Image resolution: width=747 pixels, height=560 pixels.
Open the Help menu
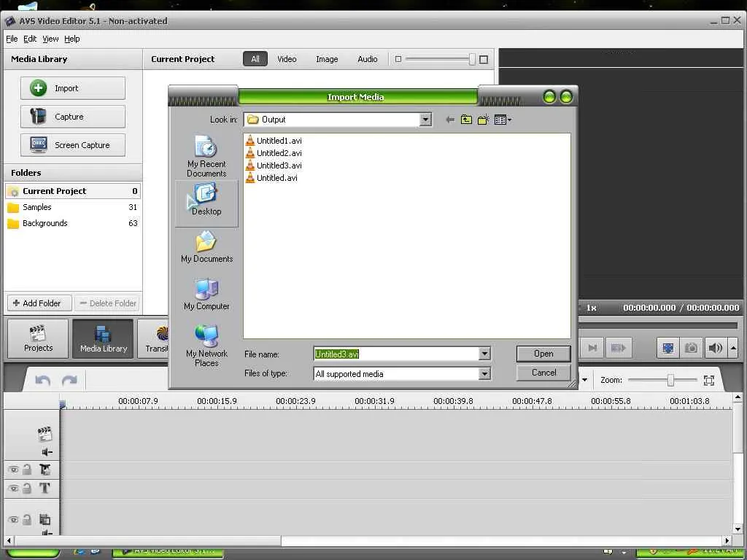click(x=72, y=39)
